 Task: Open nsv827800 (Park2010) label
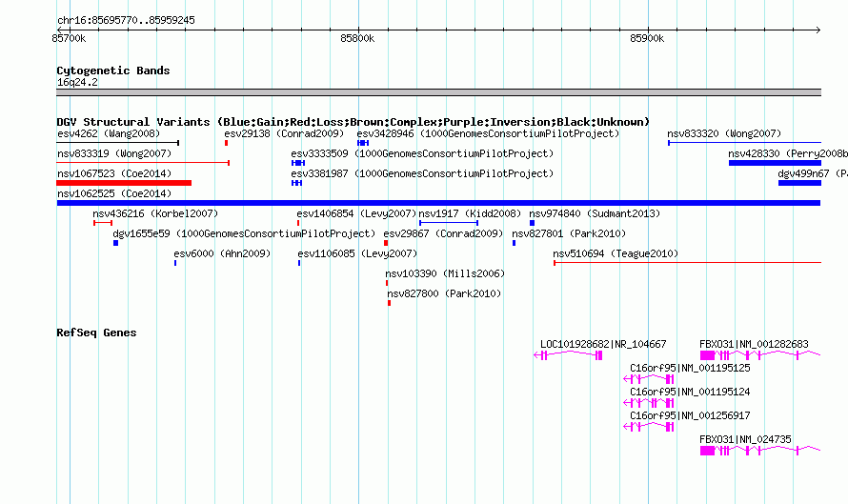tap(444, 293)
